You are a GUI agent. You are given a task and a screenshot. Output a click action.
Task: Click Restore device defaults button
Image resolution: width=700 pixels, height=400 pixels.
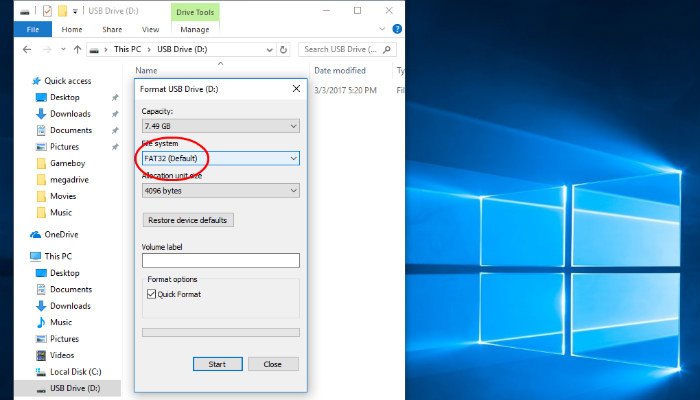(x=188, y=221)
